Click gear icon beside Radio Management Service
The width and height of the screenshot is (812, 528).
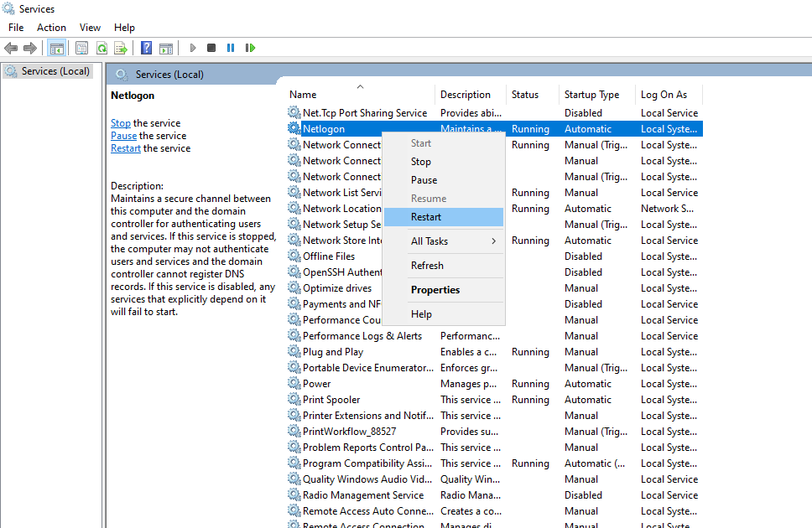(294, 494)
